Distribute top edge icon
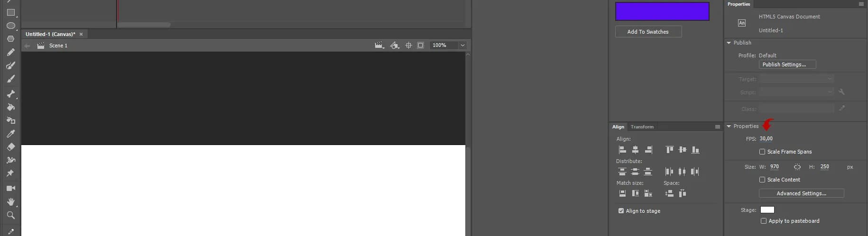 [x=622, y=172]
